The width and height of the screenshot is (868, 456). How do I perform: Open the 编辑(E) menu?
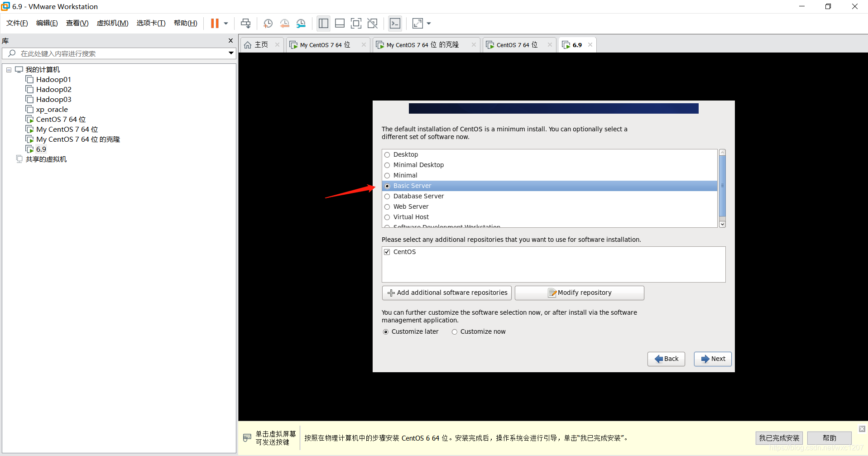click(47, 23)
